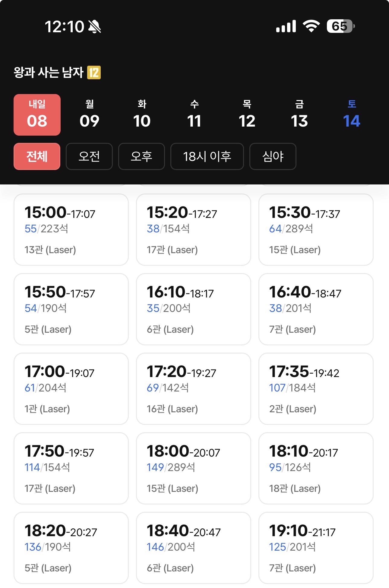The height and width of the screenshot is (588, 389).
Task: Choose the 16:10 showtime in 6관
Action: [194, 309]
